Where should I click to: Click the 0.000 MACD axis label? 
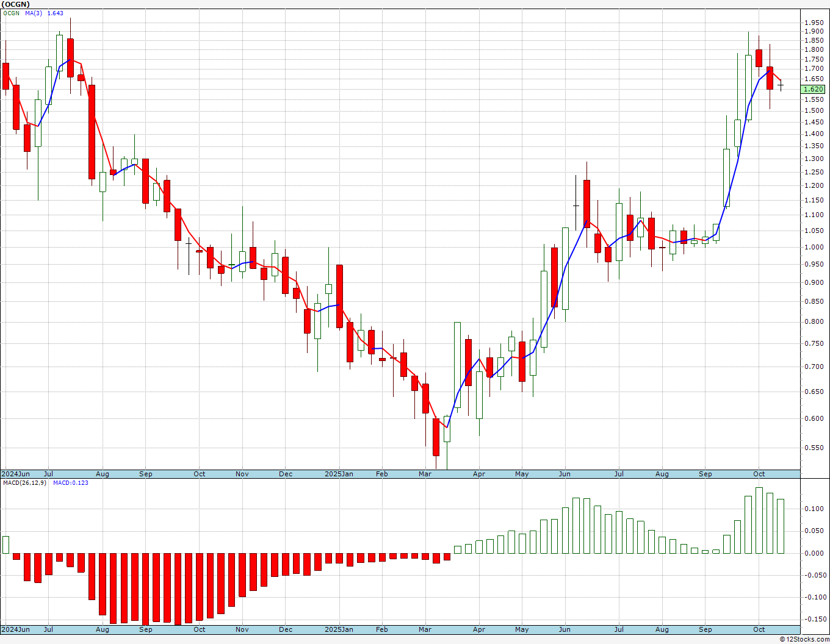(x=814, y=554)
